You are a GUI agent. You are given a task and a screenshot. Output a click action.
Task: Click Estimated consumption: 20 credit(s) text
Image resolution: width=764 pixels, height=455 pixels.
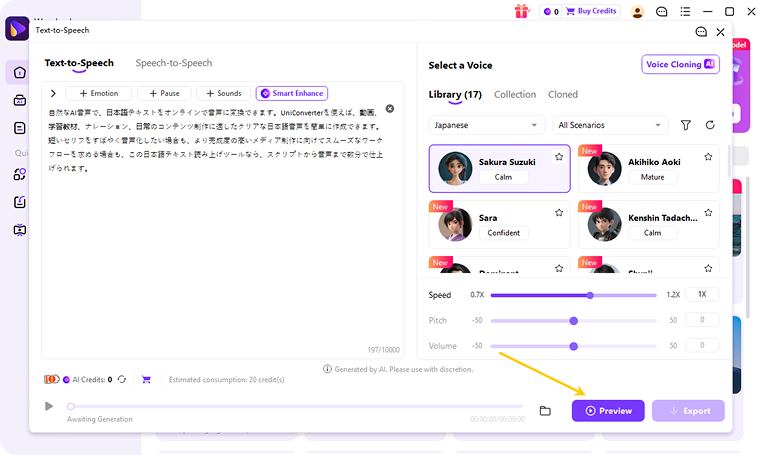(227, 379)
